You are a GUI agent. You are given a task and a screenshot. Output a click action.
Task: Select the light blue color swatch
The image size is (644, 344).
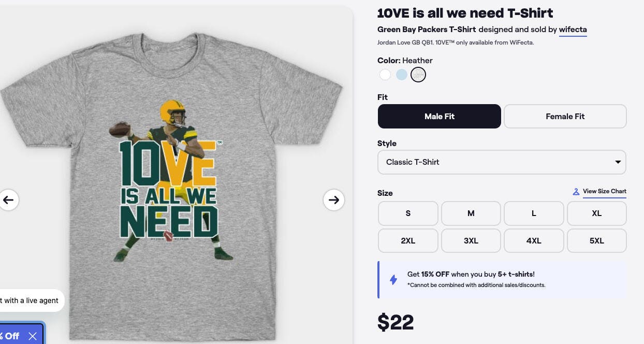[x=401, y=75]
